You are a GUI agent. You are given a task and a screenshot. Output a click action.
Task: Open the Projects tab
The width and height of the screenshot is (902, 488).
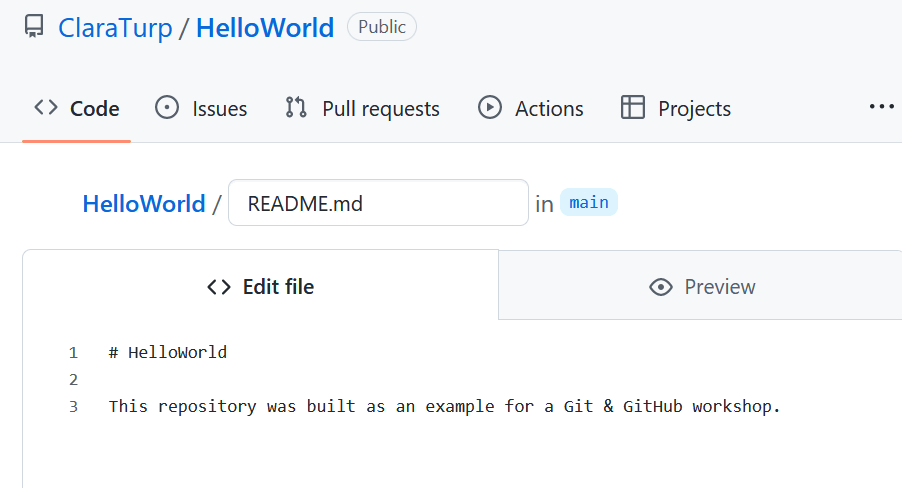pos(676,108)
